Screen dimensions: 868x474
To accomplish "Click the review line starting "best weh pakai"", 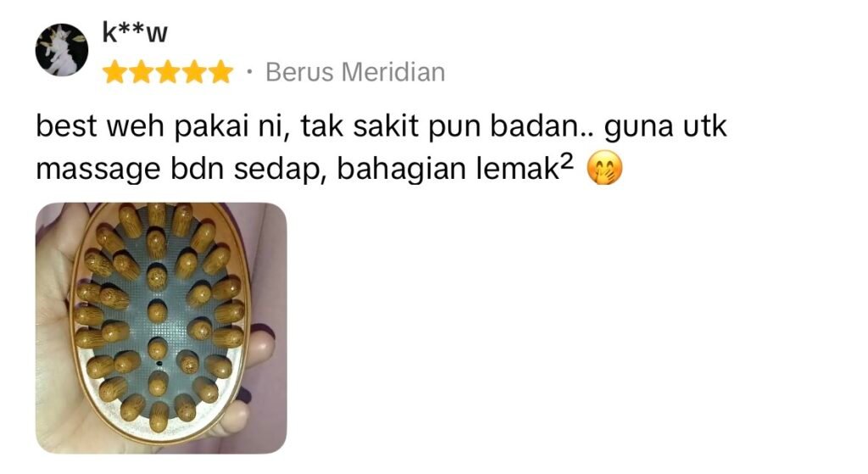I will click(x=381, y=127).
